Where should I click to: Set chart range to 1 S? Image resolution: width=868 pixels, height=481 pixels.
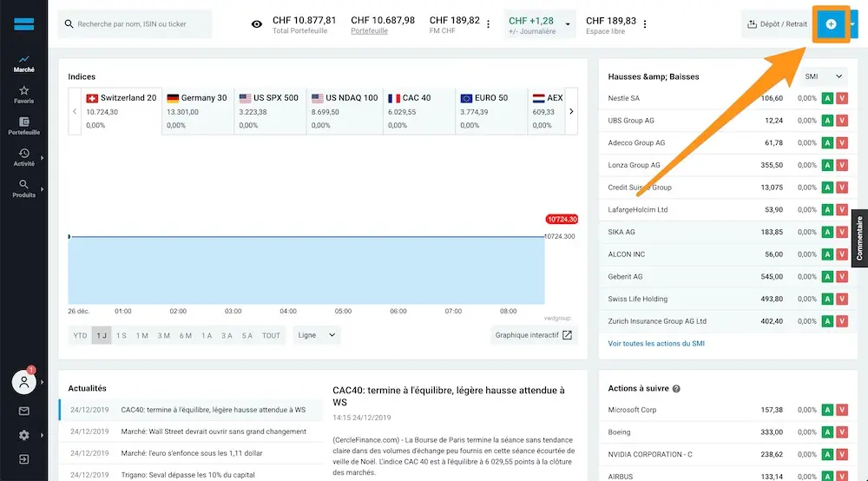click(122, 335)
